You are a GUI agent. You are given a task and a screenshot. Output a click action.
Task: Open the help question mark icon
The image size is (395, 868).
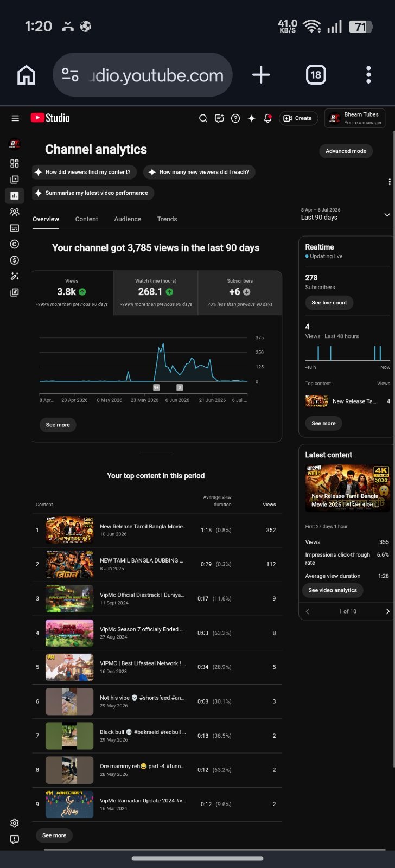click(x=235, y=118)
